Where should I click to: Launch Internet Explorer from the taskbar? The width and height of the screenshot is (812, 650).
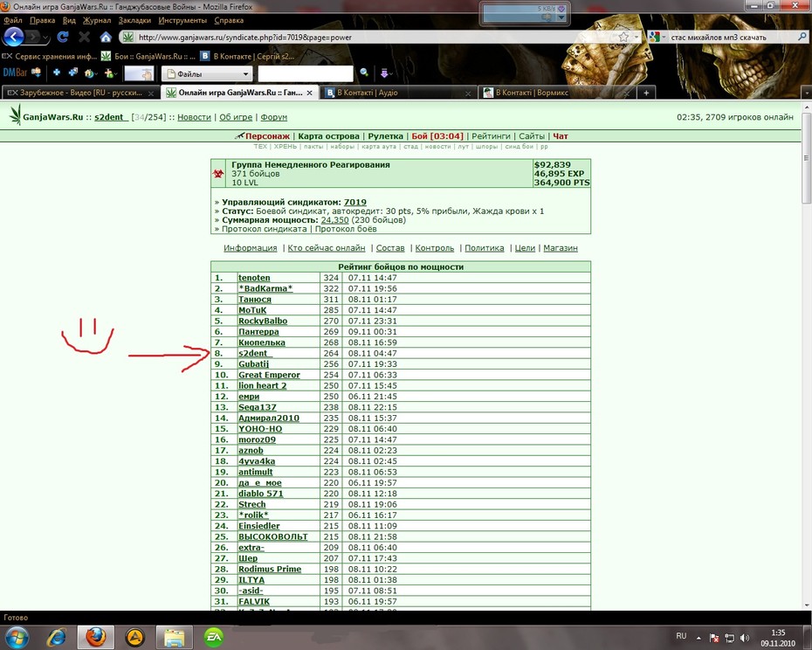[57, 637]
